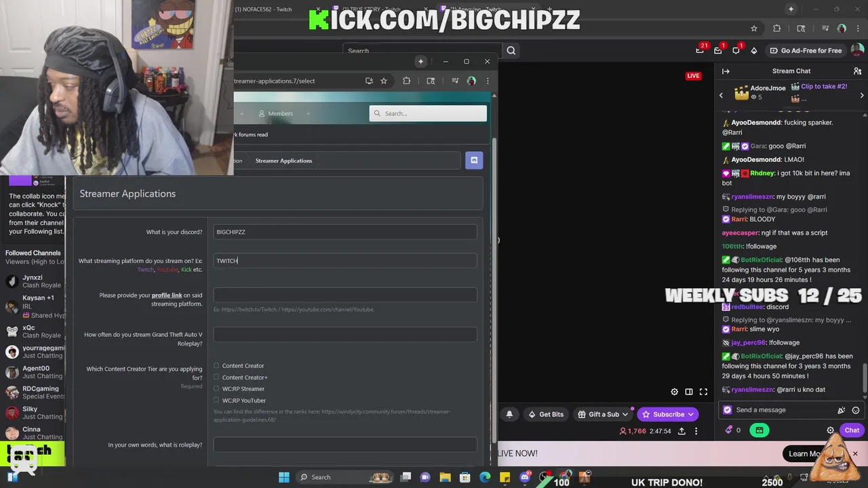This screenshot has height=488, width=868.
Task: Open Discord link button on forum page
Action: 474,161
